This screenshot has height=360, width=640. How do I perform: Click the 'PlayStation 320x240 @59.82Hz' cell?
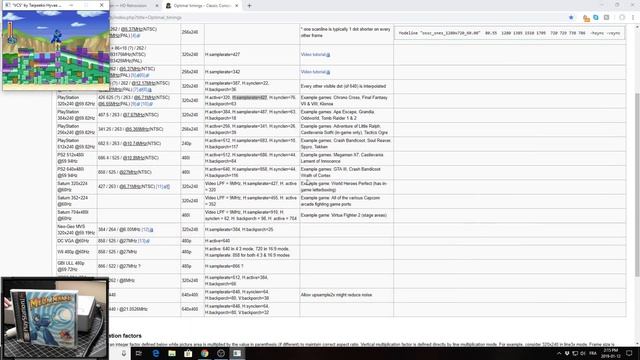click(76, 101)
